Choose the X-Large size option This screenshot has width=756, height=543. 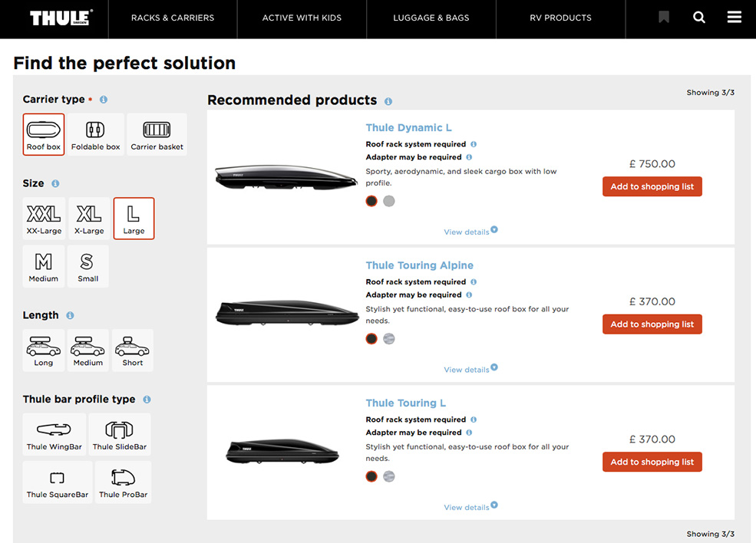pyautogui.click(x=88, y=219)
